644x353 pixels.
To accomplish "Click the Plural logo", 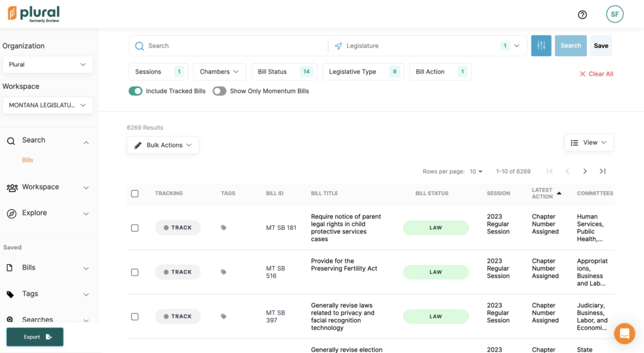I will 34,14.
